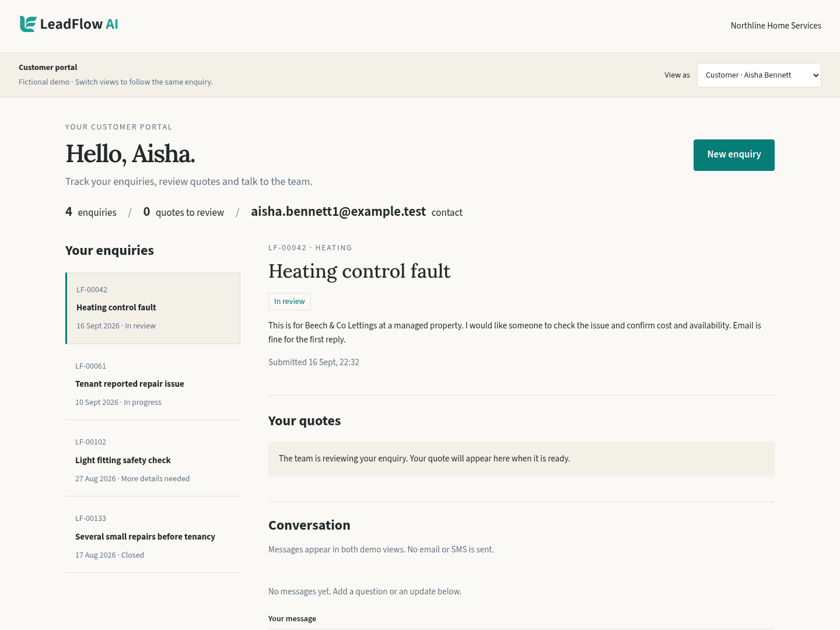The image size is (840, 630).
Task: Click the Your enquiries sidebar heading
Action: 110,251
